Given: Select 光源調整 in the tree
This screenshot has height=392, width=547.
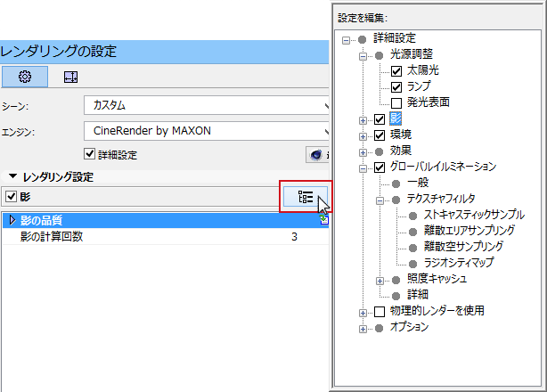Looking at the screenshot, I should (412, 54).
